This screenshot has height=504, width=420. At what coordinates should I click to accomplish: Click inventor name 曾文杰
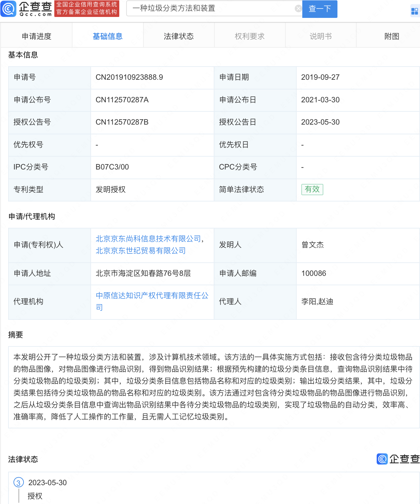312,245
